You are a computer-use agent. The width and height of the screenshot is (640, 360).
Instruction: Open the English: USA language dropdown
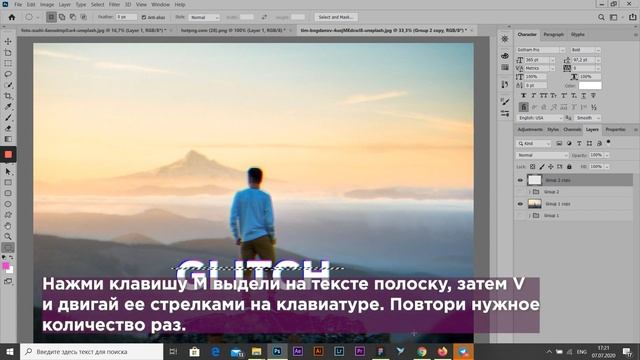(x=540, y=118)
